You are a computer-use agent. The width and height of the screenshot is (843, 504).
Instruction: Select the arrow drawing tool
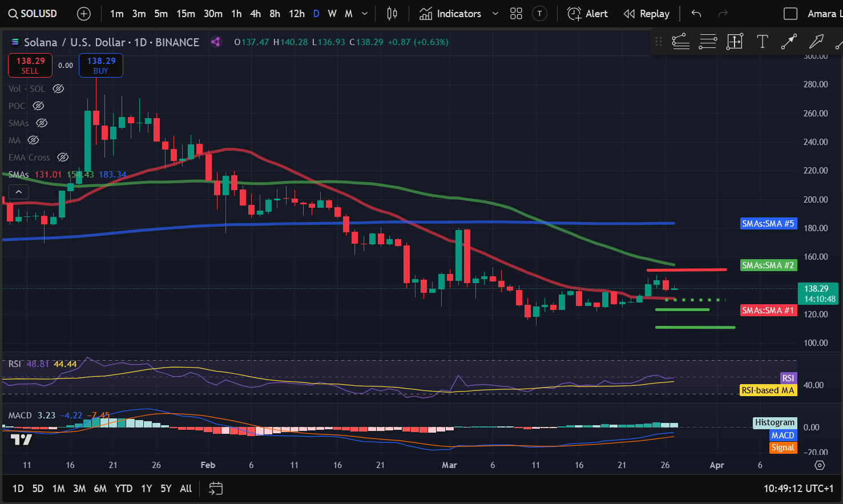click(x=816, y=42)
